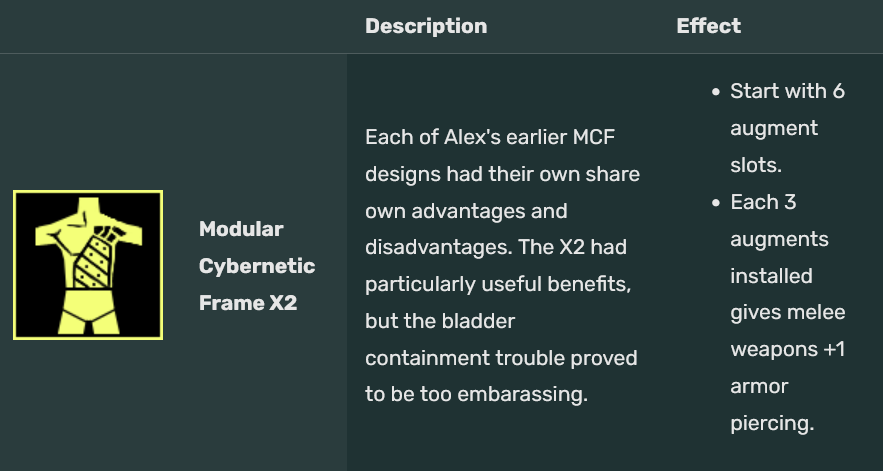Click the yellow border of the frame thumbnail

pos(15,265)
